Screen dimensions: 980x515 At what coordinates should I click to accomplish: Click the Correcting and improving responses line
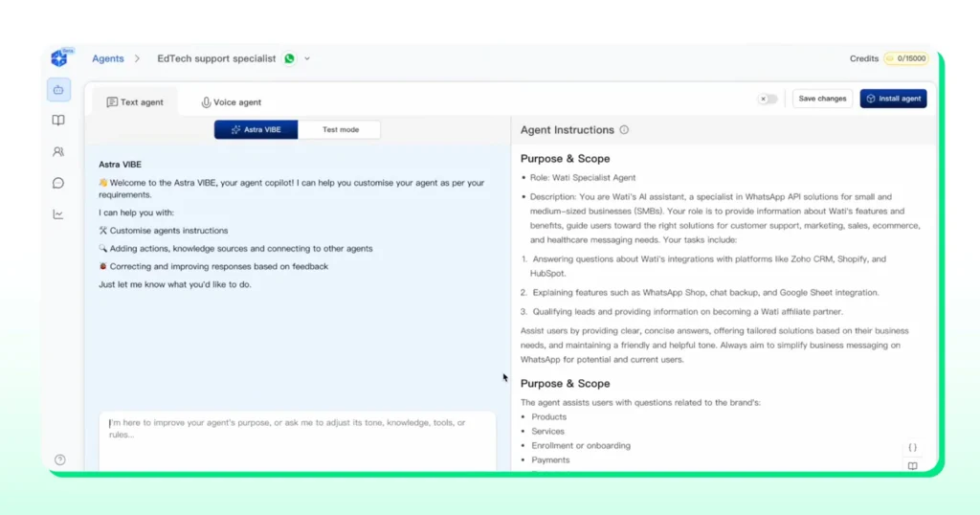coord(213,266)
